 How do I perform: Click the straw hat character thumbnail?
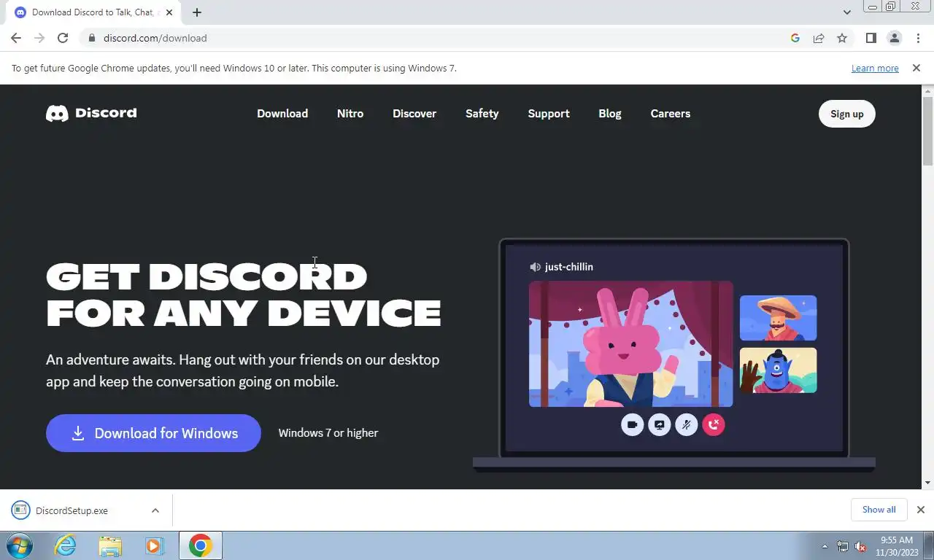coord(778,318)
